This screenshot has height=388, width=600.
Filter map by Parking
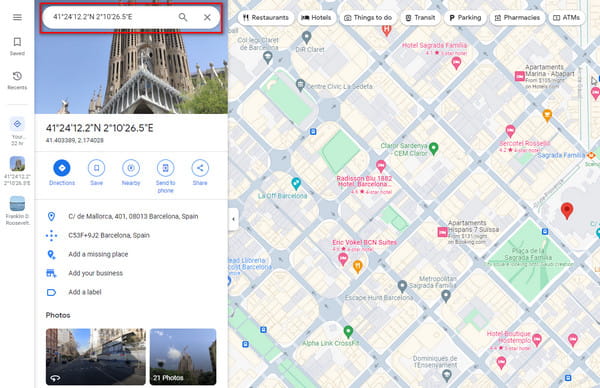pyautogui.click(x=465, y=18)
